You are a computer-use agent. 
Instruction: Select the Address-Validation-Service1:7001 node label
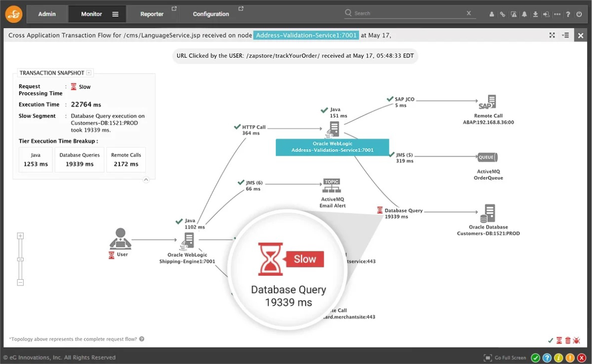click(x=332, y=147)
